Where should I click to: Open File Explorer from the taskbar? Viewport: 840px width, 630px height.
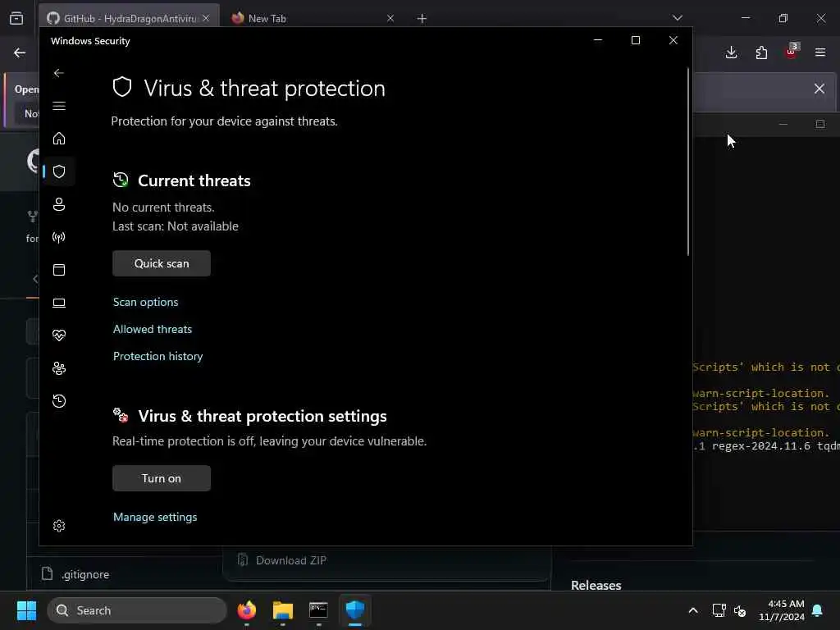283,610
